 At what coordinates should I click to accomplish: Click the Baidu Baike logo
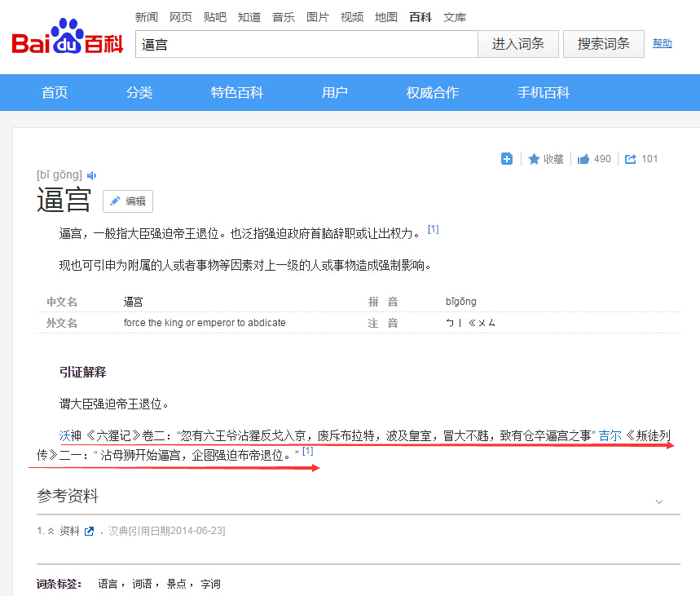[67, 41]
